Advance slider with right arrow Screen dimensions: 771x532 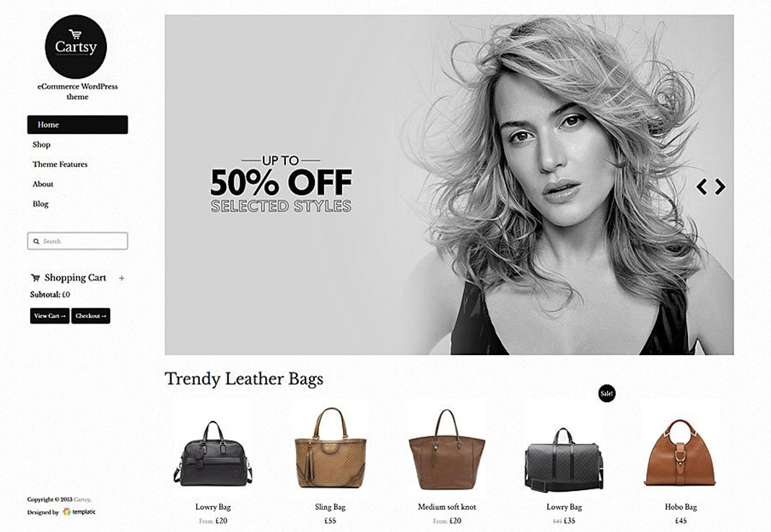[x=720, y=186]
